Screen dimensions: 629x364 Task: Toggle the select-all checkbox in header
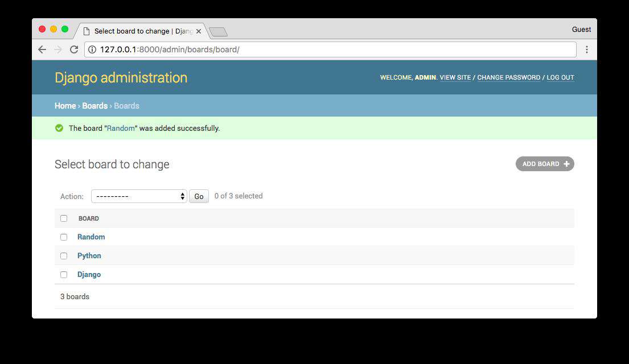tap(64, 218)
